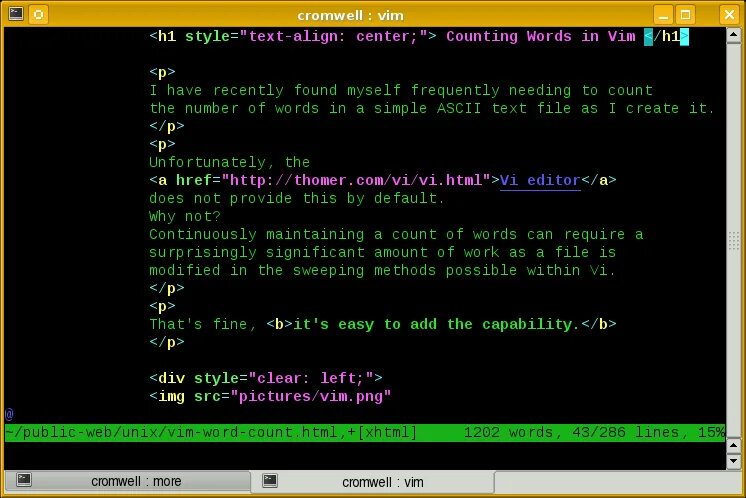Select the 'cromwell : vim' tab
Viewport: 746px width, 498px height.
[373, 482]
